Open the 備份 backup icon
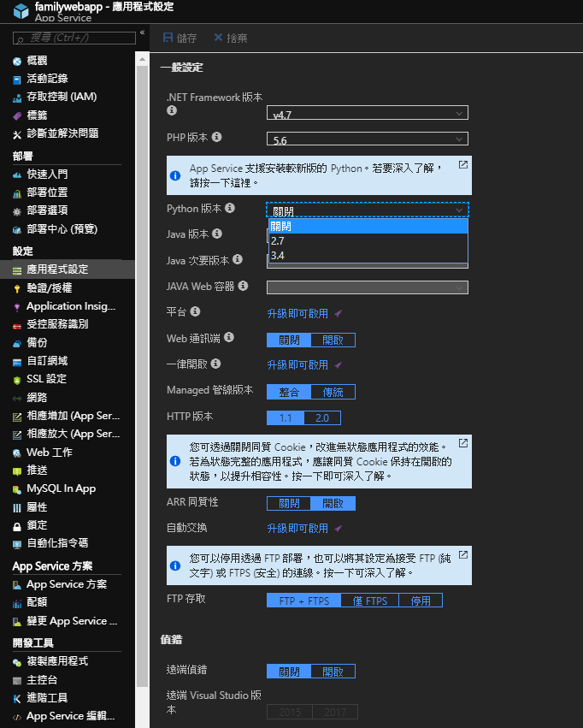583x728 pixels. pyautogui.click(x=17, y=344)
